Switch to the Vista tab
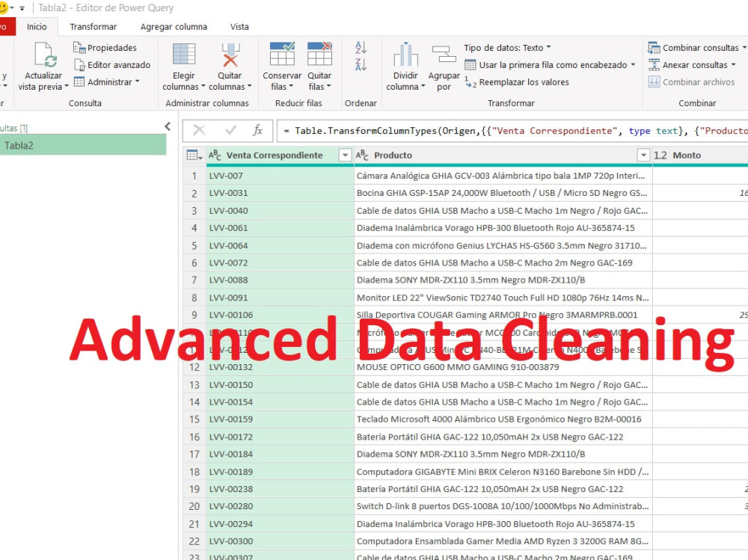The height and width of the screenshot is (560, 748). click(239, 27)
